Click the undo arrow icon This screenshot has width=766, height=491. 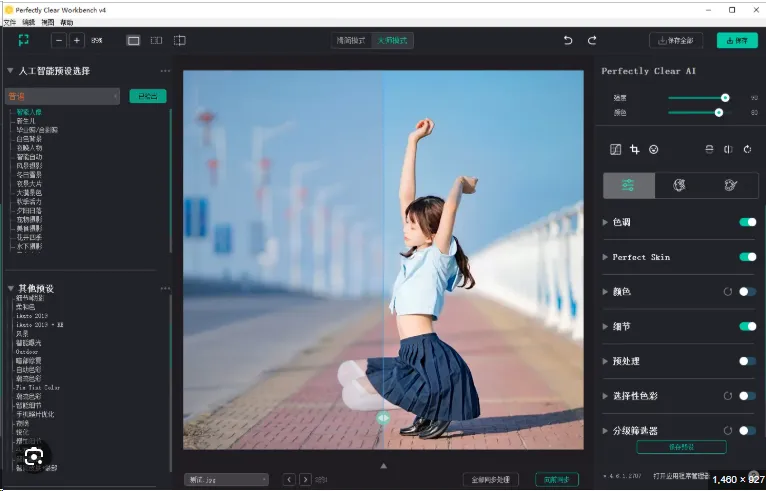coord(568,41)
